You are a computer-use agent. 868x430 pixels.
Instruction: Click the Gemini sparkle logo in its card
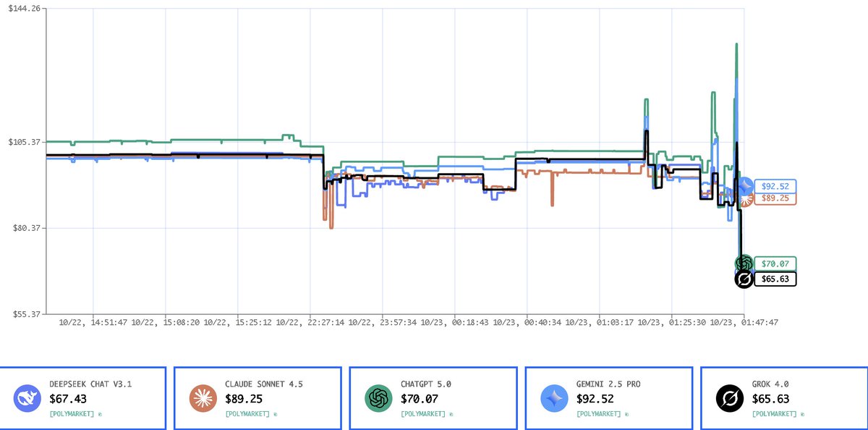point(554,398)
